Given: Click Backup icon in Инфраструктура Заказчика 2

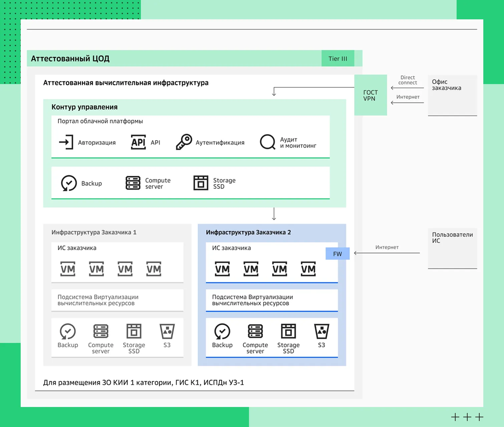Looking at the screenshot, I should click(x=222, y=332).
